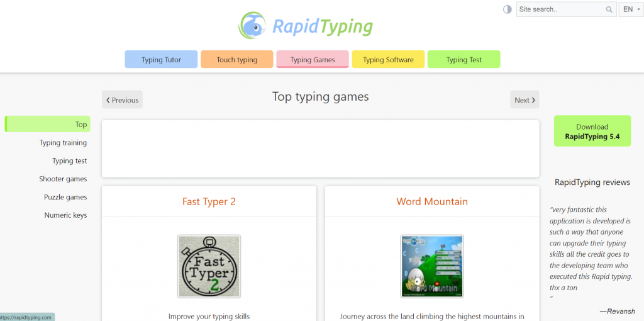Open the Fast Typer 2 title link

(x=209, y=201)
